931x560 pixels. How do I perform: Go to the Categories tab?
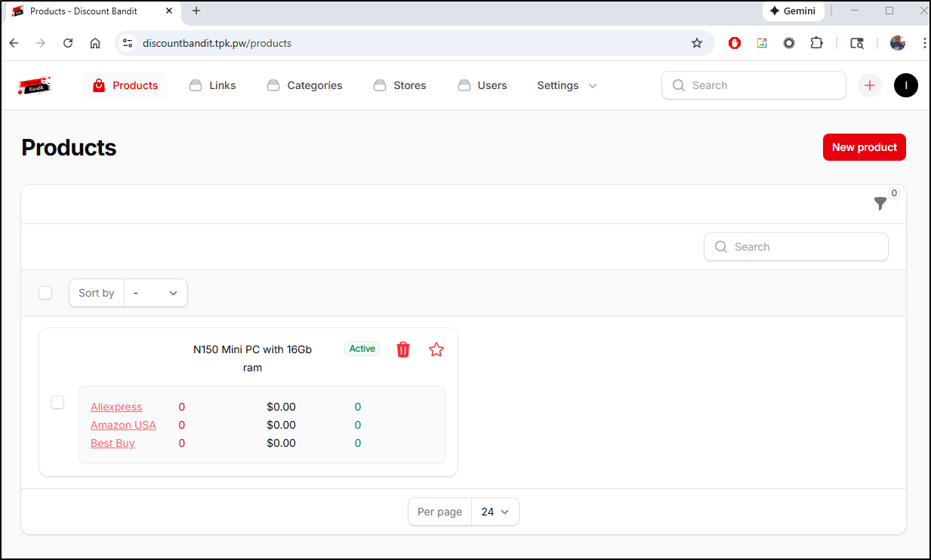305,85
